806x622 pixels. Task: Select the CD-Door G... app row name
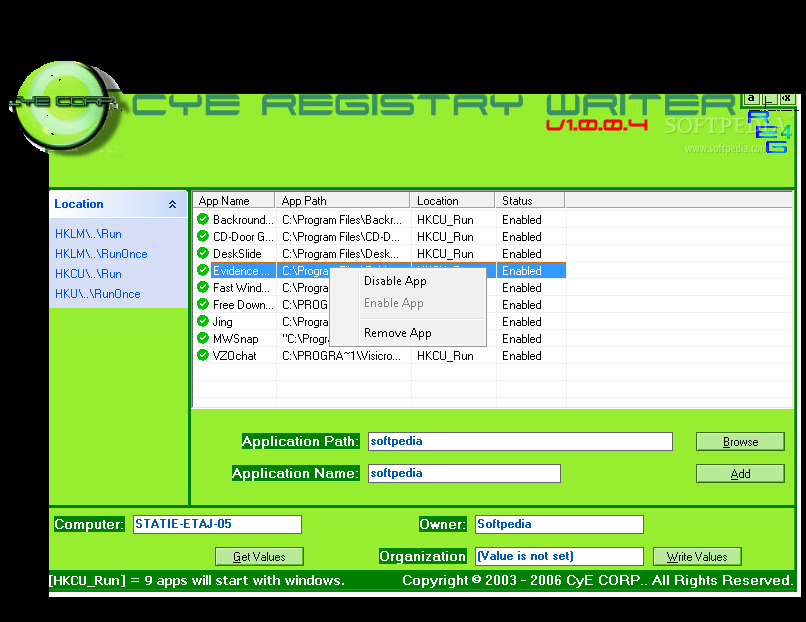click(x=243, y=237)
